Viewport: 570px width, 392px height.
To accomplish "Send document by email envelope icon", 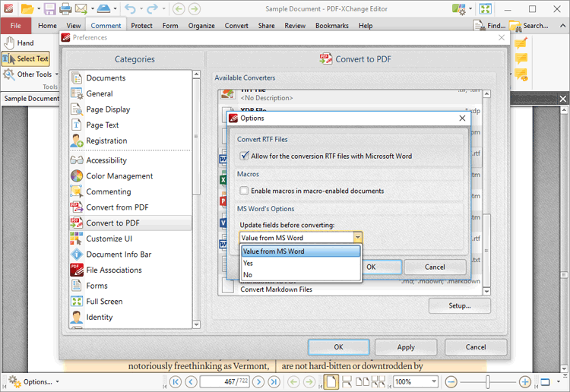I will [81, 8].
